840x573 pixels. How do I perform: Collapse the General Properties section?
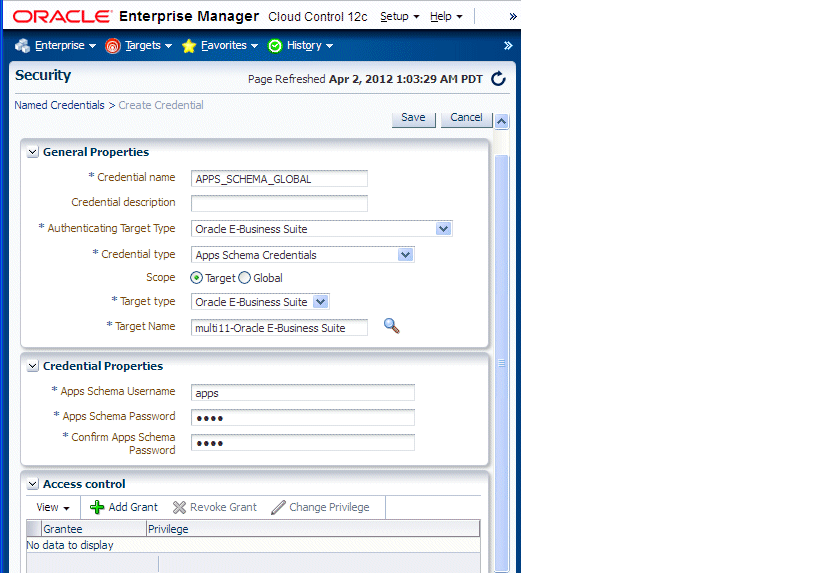(33, 152)
